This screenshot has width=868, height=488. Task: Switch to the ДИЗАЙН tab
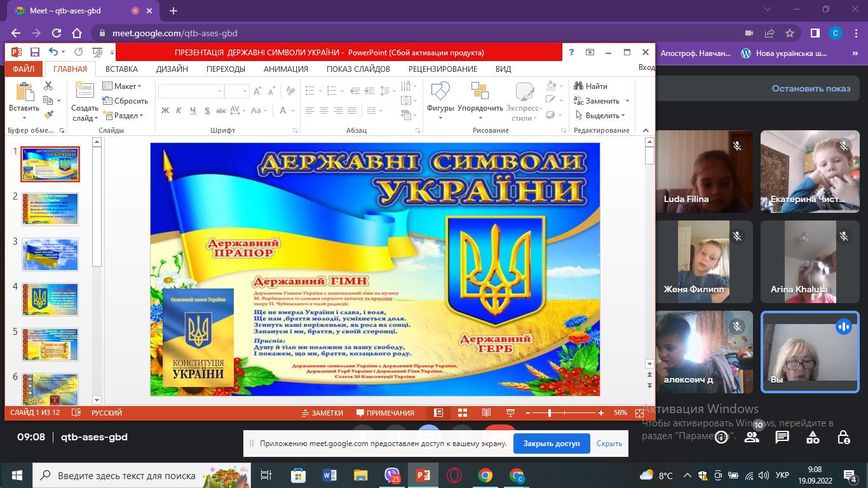pyautogui.click(x=172, y=69)
